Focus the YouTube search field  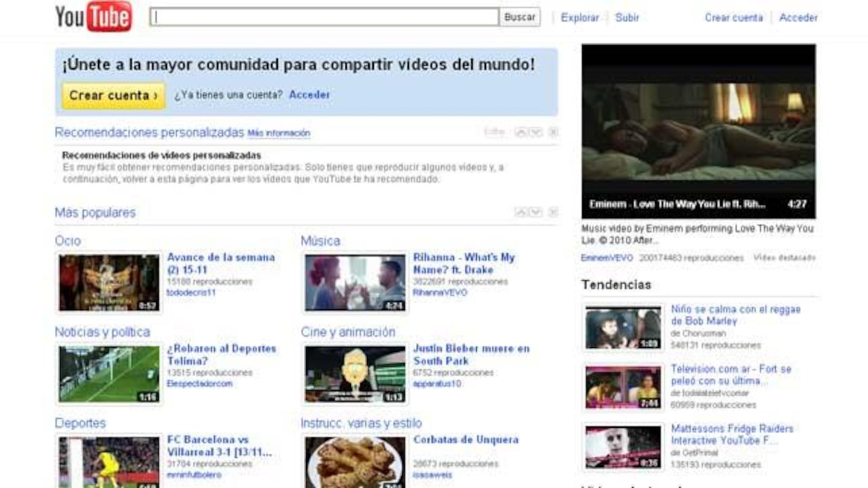click(x=324, y=17)
